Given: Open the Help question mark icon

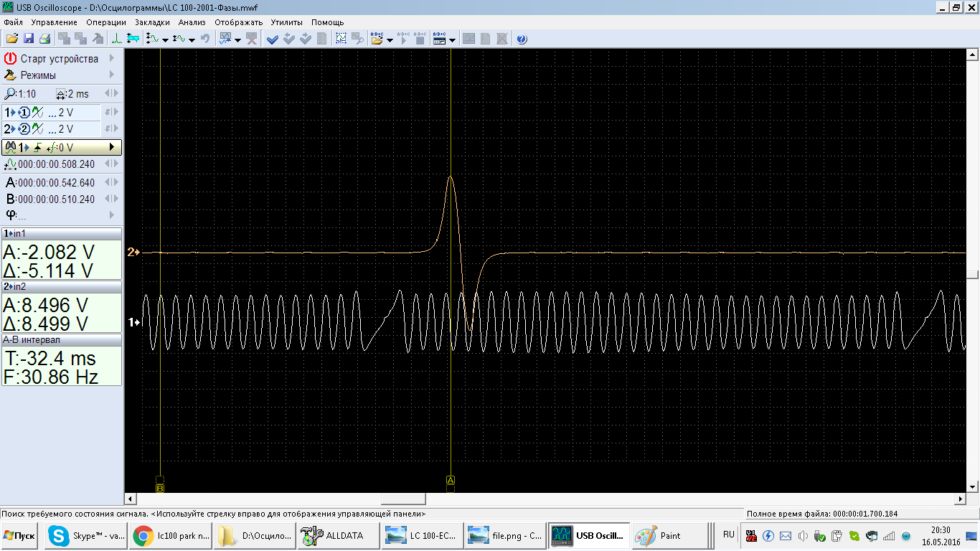Looking at the screenshot, I should click(x=522, y=39).
